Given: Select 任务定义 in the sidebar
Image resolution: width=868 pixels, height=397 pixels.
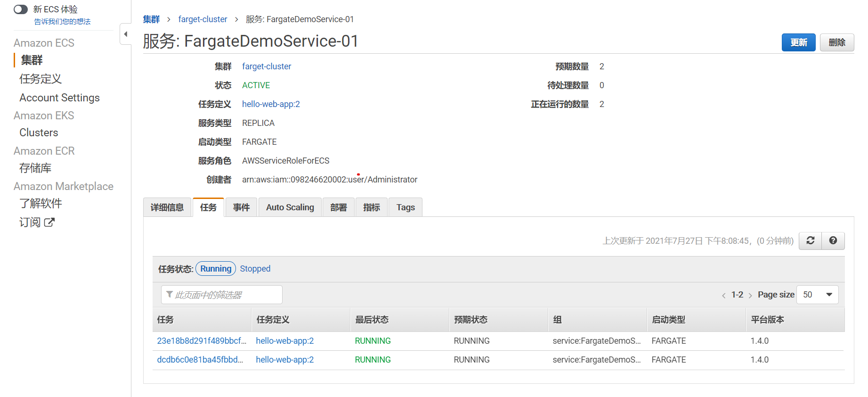Looking at the screenshot, I should (x=41, y=79).
